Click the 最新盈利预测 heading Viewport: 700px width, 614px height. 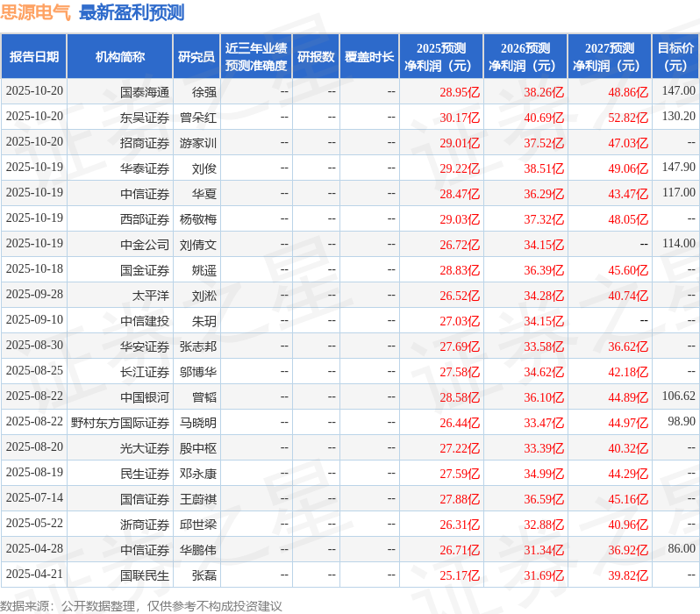click(x=132, y=12)
